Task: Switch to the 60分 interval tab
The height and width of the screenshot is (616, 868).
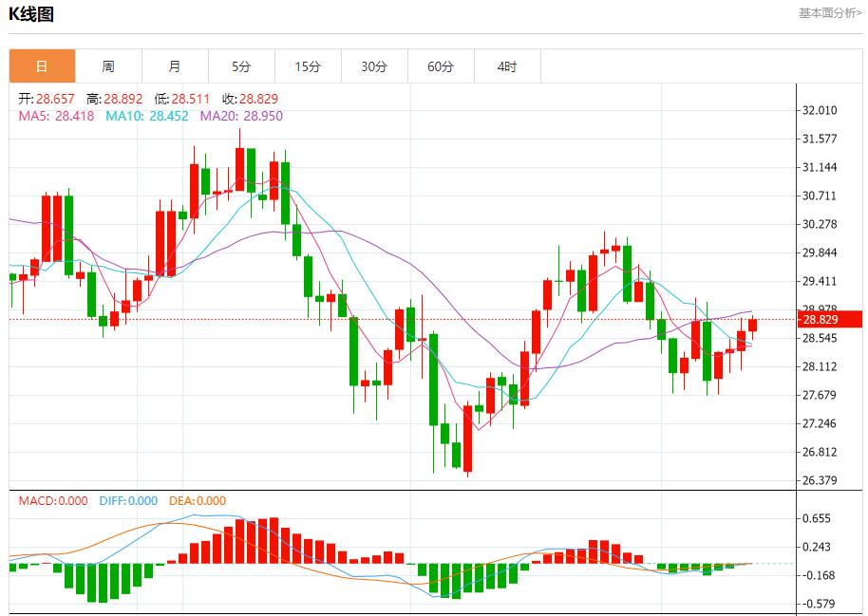Action: click(x=441, y=66)
